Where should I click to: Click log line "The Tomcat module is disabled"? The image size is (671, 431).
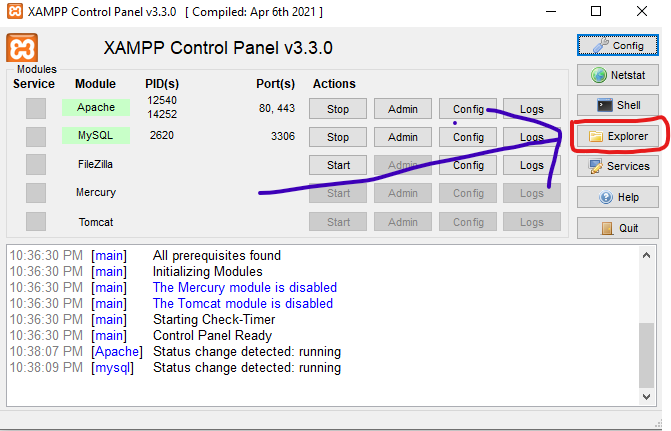click(243, 303)
